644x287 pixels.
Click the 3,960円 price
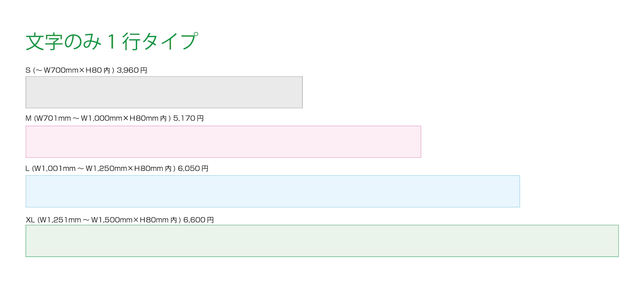(x=132, y=70)
